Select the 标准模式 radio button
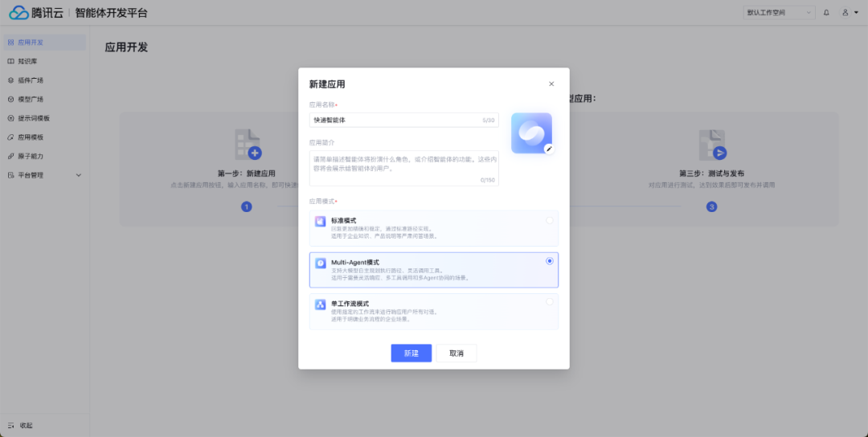The height and width of the screenshot is (437, 868). pyautogui.click(x=550, y=220)
